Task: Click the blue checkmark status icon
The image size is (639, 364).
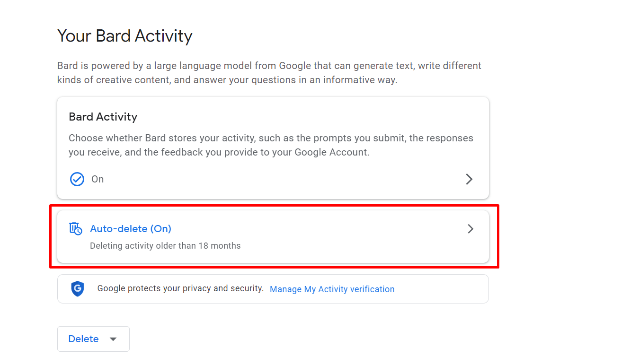Action: [77, 179]
